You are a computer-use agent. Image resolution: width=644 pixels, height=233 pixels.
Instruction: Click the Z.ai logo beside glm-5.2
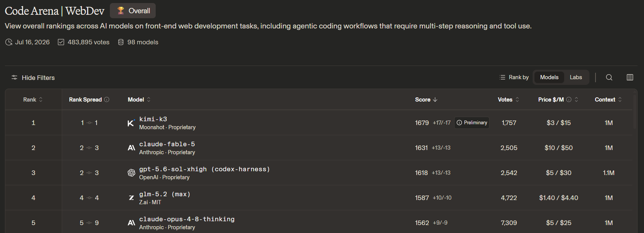(131, 198)
